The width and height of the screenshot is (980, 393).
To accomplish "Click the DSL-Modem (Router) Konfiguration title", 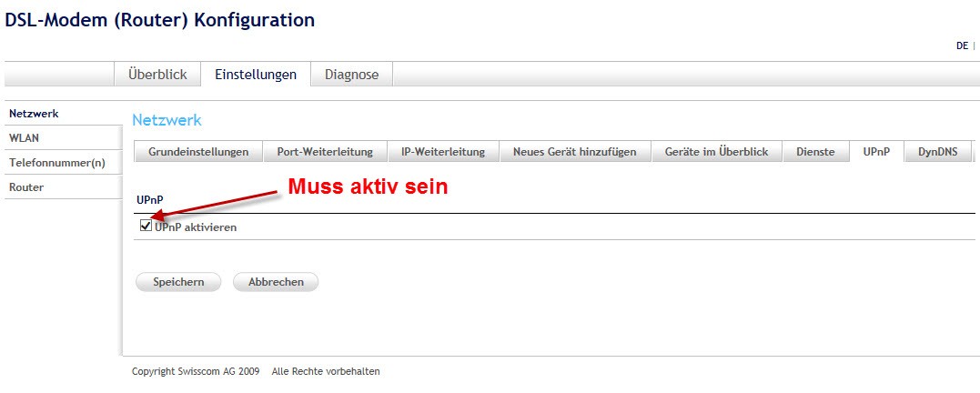I will point(160,19).
